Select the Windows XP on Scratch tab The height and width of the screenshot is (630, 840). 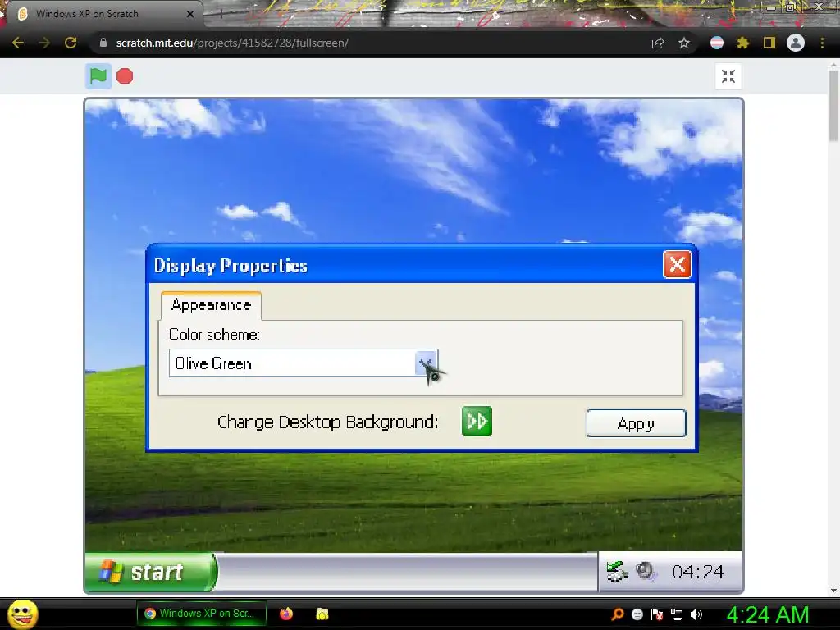[x=102, y=14]
